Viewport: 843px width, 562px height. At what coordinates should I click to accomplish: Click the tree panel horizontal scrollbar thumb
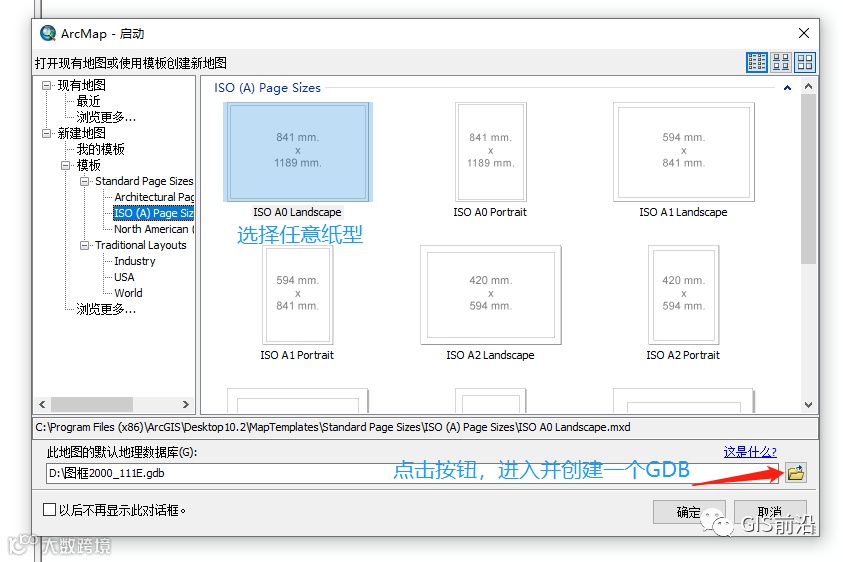point(92,404)
